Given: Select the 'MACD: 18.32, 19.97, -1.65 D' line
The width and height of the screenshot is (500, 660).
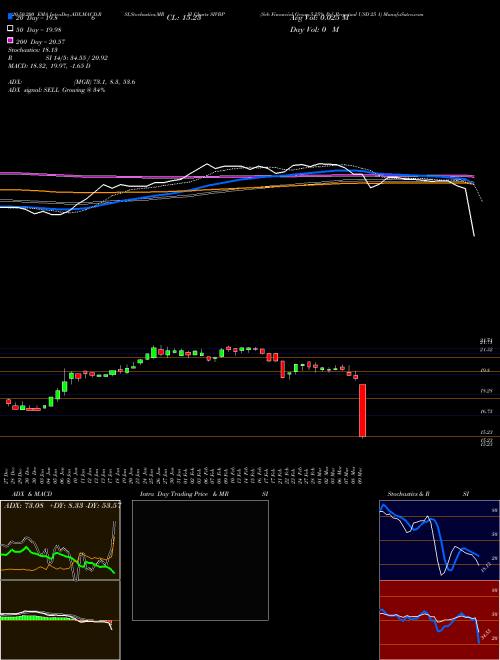Looking at the screenshot, I should (49, 66).
